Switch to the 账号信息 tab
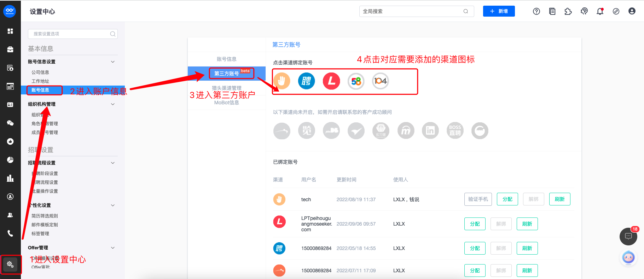 [x=227, y=59]
